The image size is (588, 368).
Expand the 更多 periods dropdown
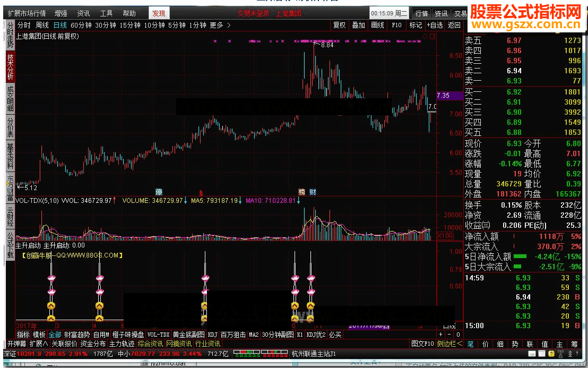click(x=220, y=25)
